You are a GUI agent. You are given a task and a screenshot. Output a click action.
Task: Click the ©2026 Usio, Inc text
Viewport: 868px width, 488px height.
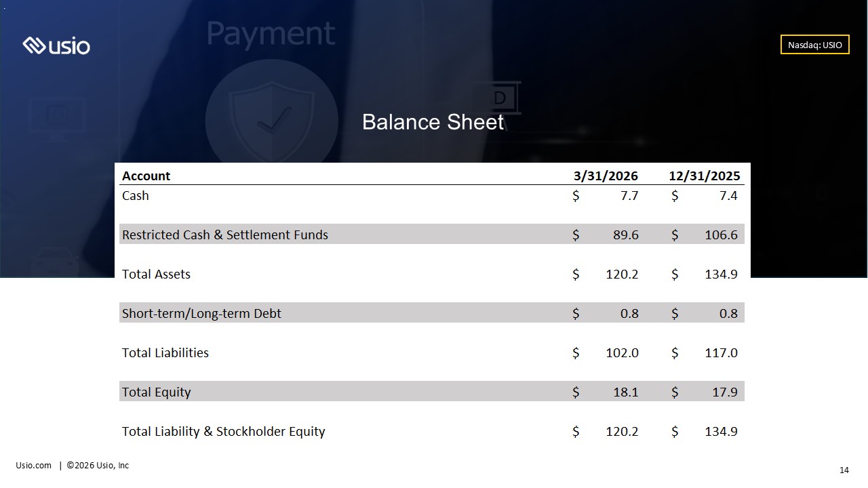98,465
